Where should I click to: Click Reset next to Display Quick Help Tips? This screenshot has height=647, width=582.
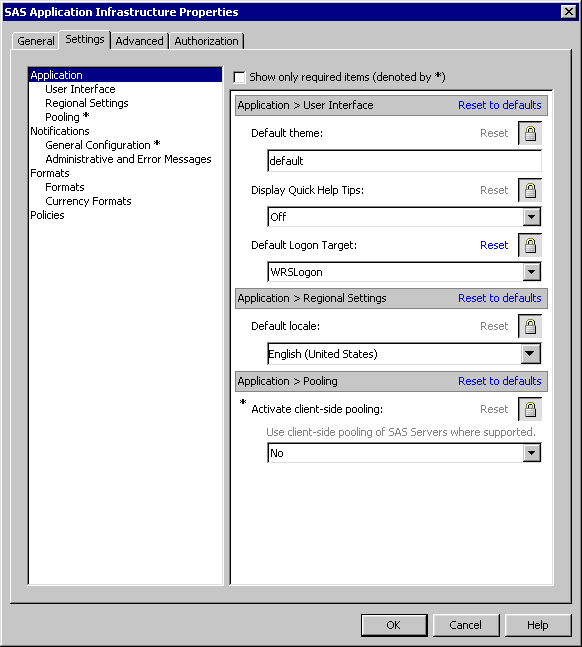pos(494,190)
